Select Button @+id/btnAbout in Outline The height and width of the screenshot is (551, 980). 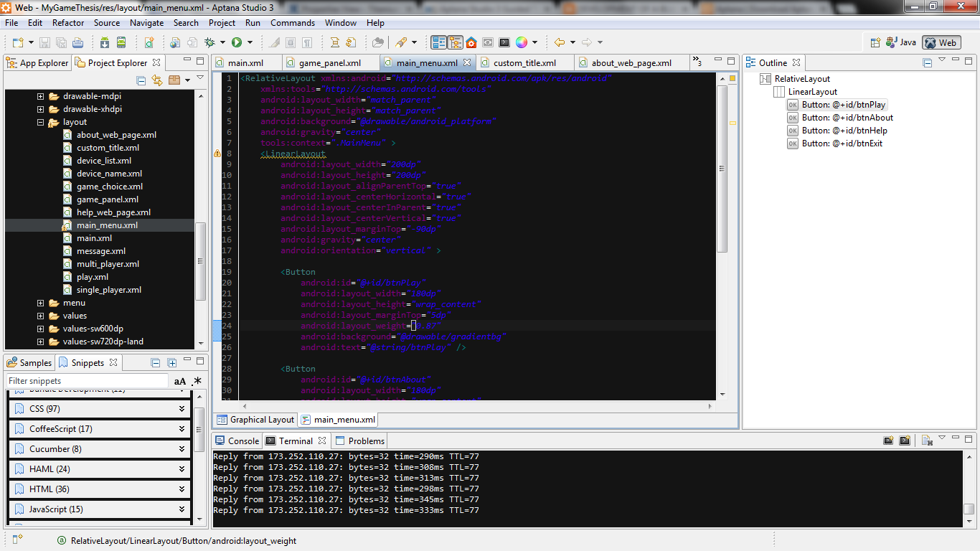coord(840,118)
